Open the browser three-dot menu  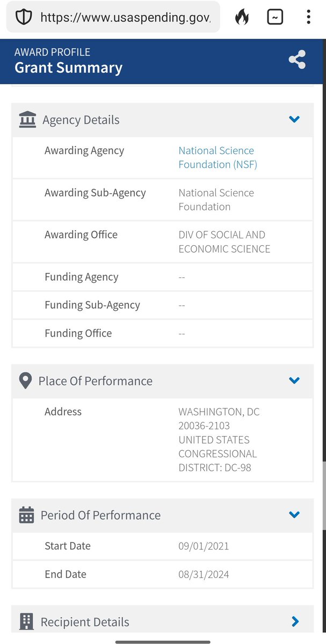click(308, 17)
